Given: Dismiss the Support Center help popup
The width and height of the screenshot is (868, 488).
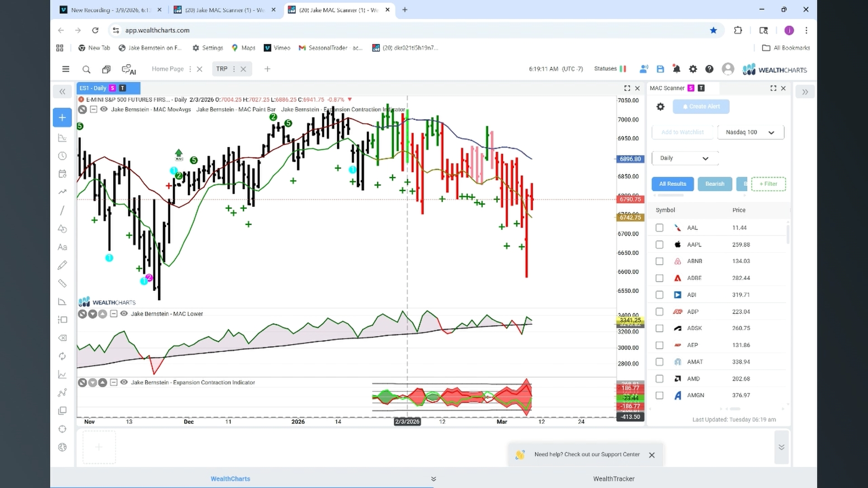Looking at the screenshot, I should (652, 455).
